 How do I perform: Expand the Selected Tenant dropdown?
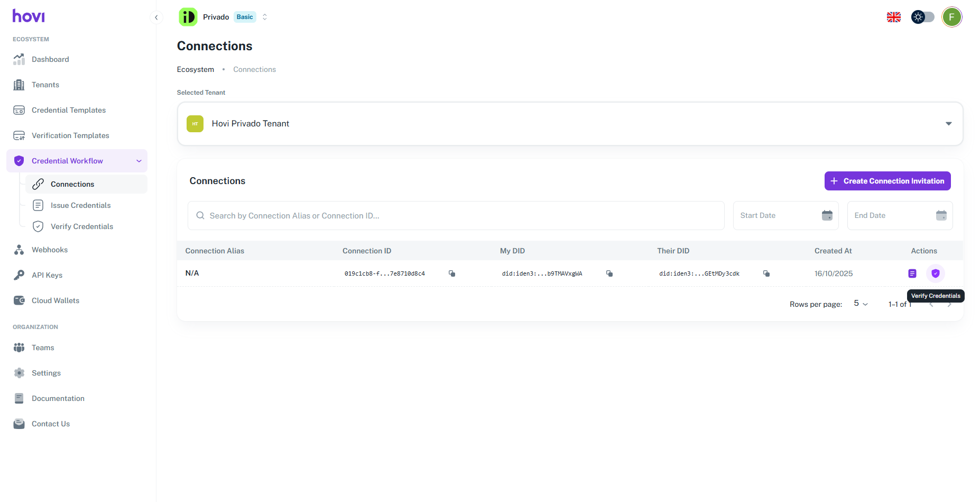coord(949,124)
